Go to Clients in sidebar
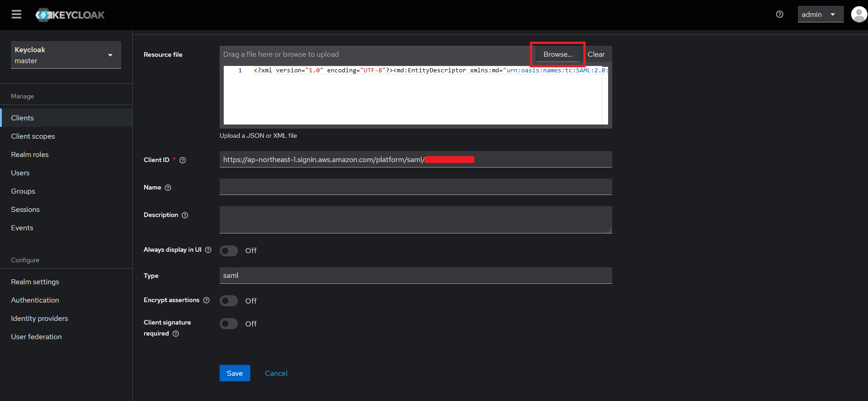Viewport: 868px width, 401px height. click(x=66, y=118)
